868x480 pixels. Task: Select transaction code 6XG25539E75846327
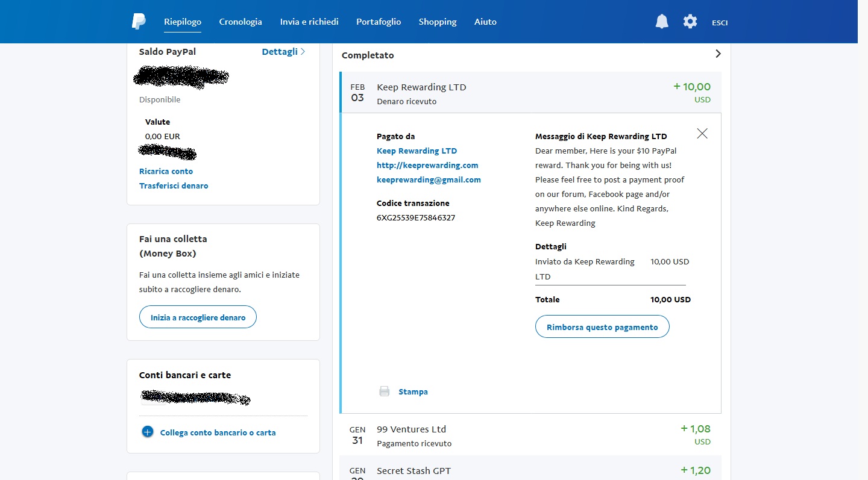click(416, 217)
